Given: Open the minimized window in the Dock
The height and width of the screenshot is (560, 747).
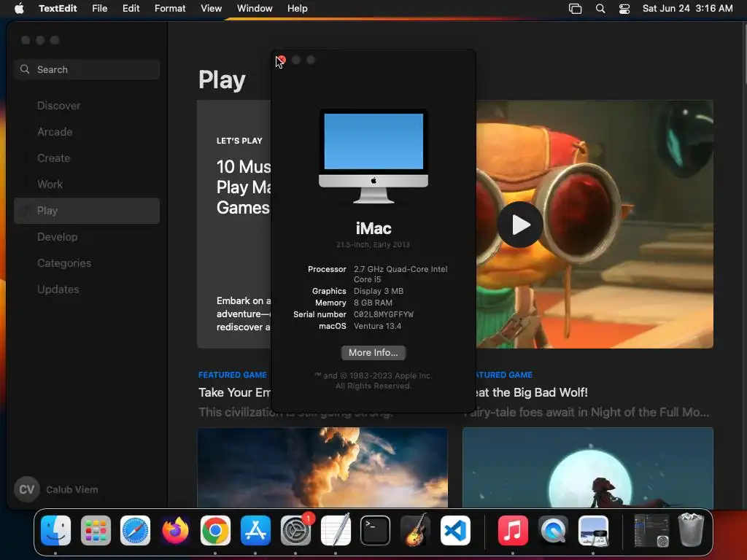Looking at the screenshot, I should [651, 531].
